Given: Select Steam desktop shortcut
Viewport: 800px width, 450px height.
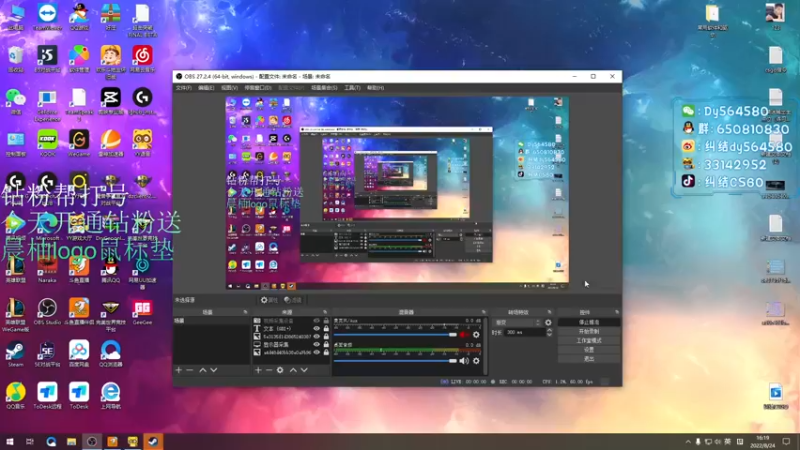Looking at the screenshot, I should 15,354.
